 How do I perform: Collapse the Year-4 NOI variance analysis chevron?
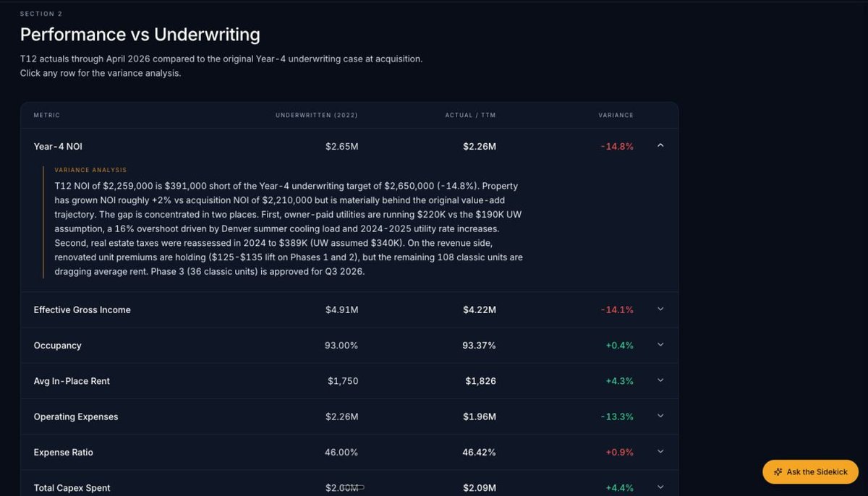[660, 146]
